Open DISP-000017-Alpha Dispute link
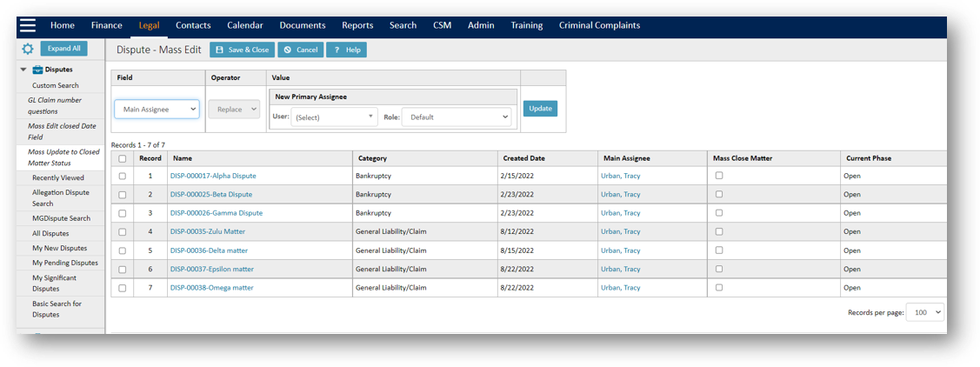980x367 pixels. (213, 176)
